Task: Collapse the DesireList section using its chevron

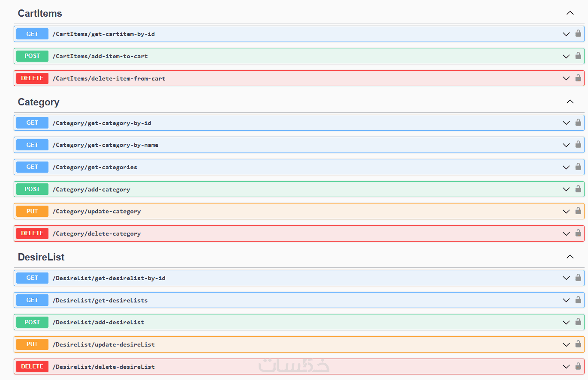Action: coord(570,257)
